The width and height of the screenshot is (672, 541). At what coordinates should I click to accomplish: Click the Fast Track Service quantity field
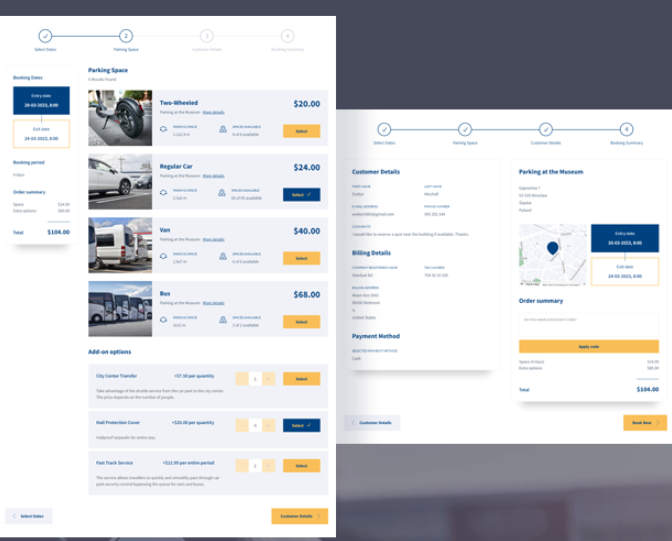255,466
